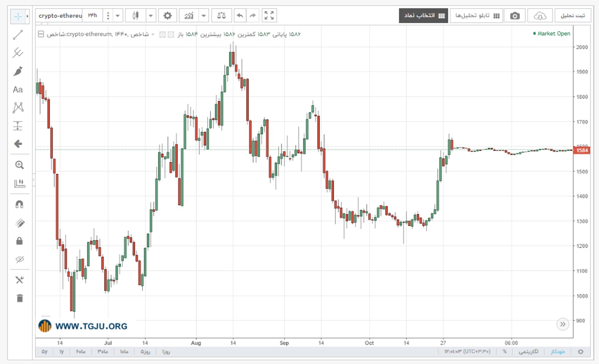Expand the chart style dropdown arrow
This screenshot has height=364, width=599.
pos(151,16)
